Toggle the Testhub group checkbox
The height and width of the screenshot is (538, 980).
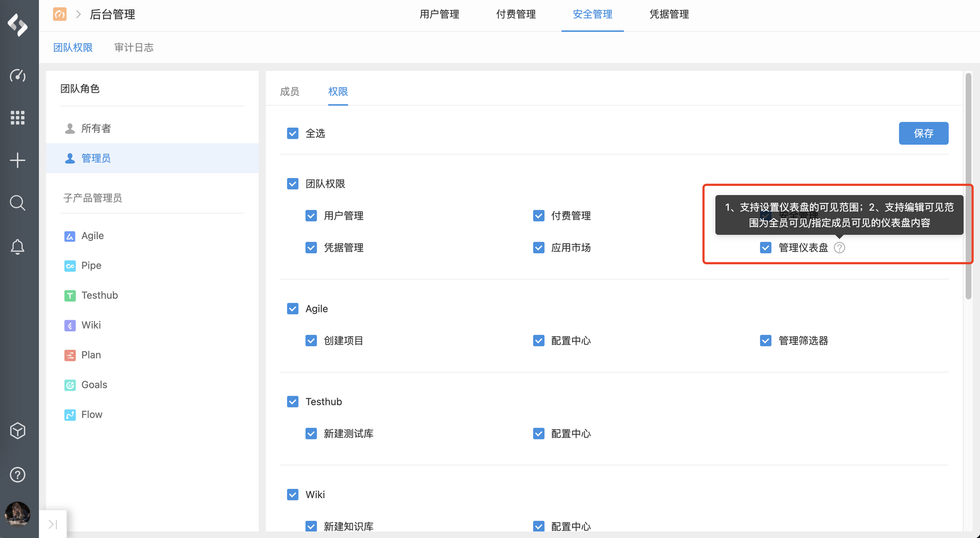click(293, 402)
